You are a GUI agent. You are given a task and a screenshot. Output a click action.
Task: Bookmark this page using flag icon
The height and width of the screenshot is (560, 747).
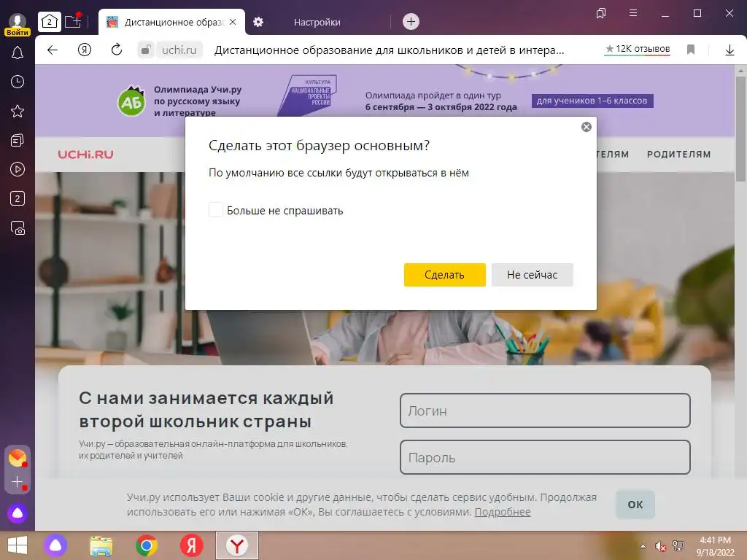click(691, 50)
